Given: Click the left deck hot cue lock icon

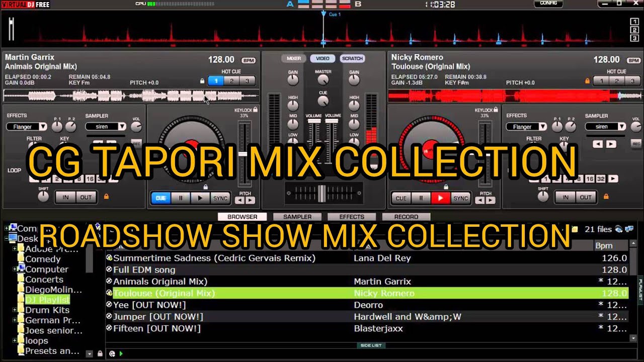Looking at the screenshot, I should click(202, 81).
